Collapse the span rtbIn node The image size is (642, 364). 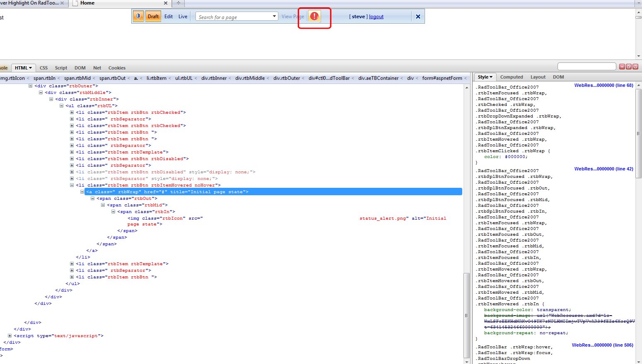tap(113, 212)
